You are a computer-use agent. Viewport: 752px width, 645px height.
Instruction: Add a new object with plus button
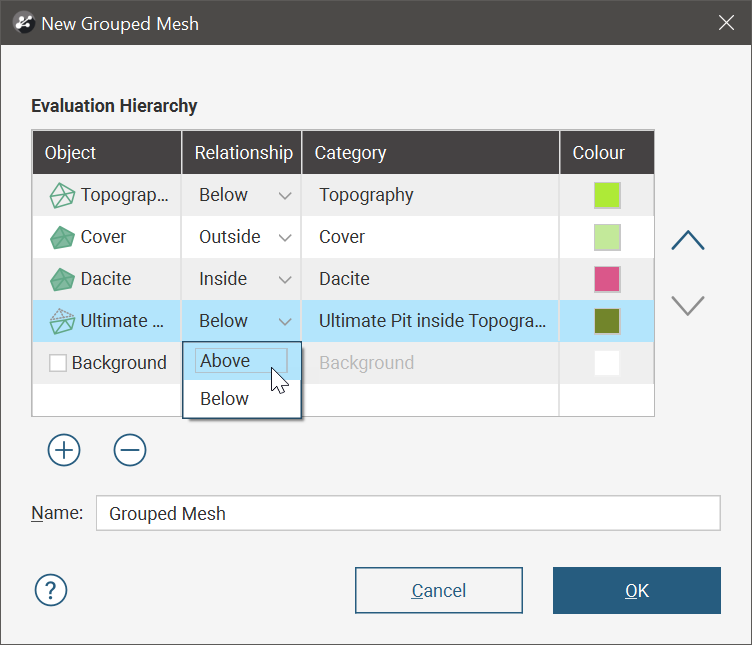pos(64,450)
